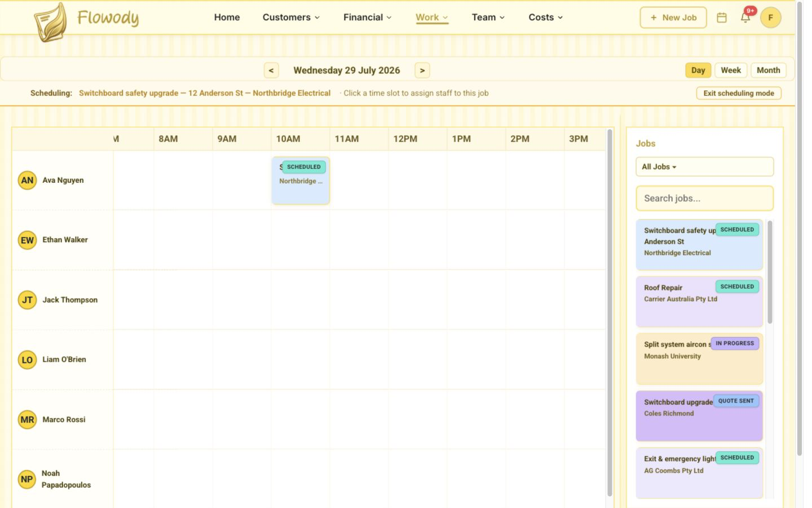Click the Jobs panel heading

646,144
